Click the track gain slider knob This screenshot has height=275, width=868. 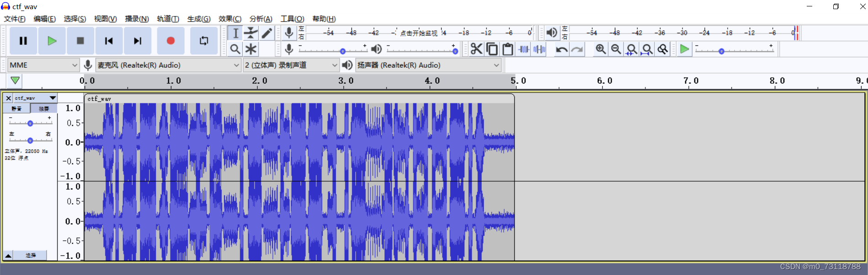pos(30,123)
